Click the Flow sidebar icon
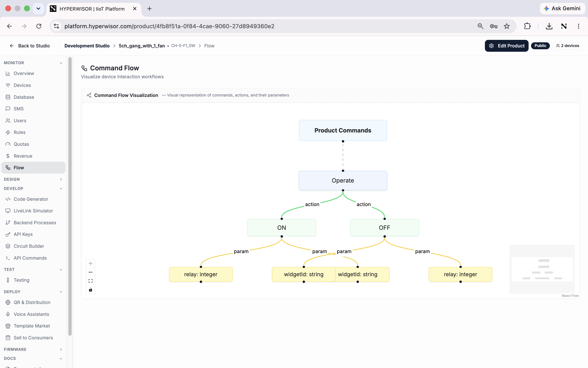Viewport: 588px width, 368px height. click(8, 168)
